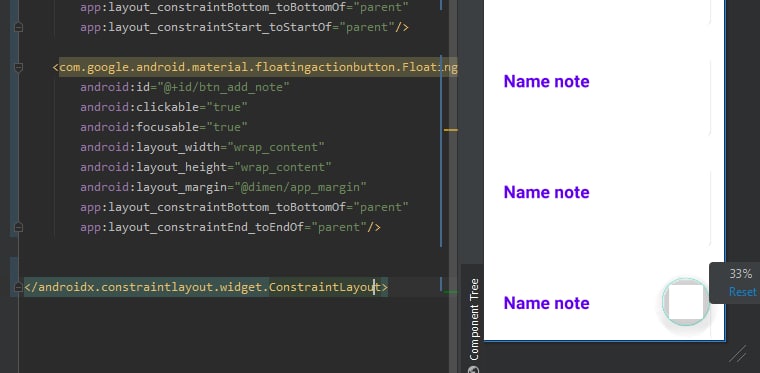This screenshot has width=760, height=373.
Task: Click fold marker beside constraintStart_toStartOf line
Action: click(x=18, y=27)
